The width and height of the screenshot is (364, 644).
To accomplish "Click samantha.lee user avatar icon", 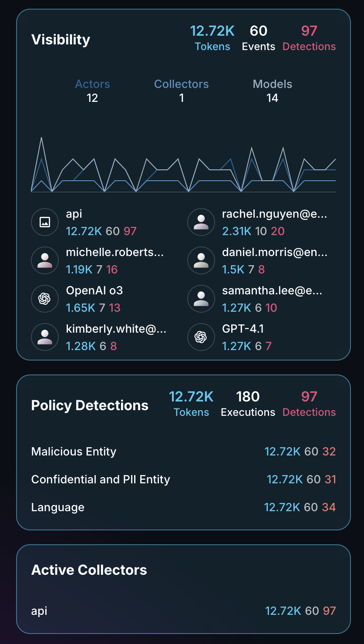I will 201,299.
